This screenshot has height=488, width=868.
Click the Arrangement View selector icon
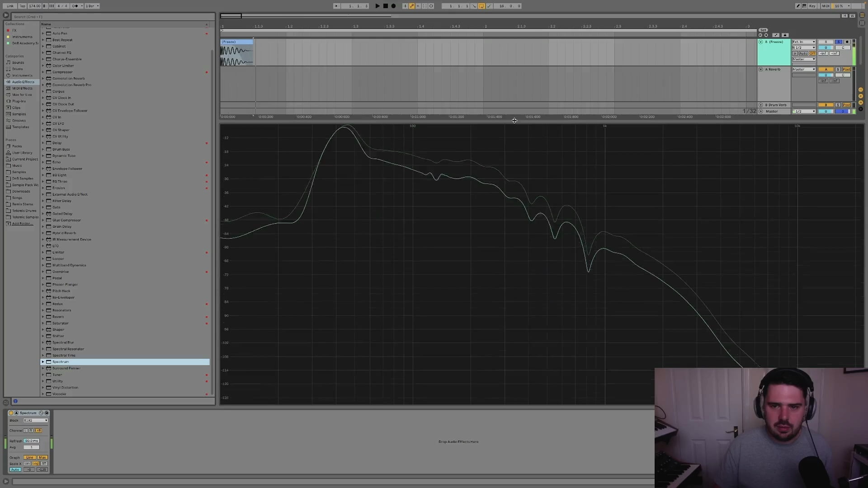click(x=862, y=15)
